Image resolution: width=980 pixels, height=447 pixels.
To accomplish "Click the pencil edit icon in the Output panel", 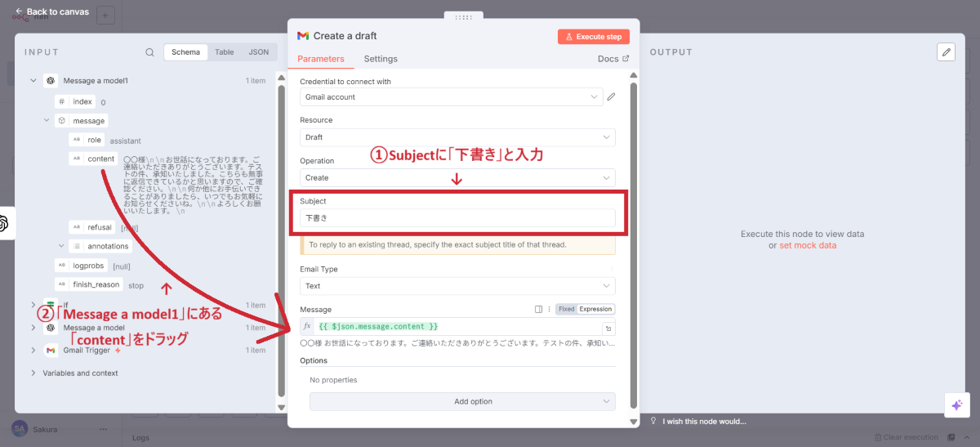I will click(946, 52).
